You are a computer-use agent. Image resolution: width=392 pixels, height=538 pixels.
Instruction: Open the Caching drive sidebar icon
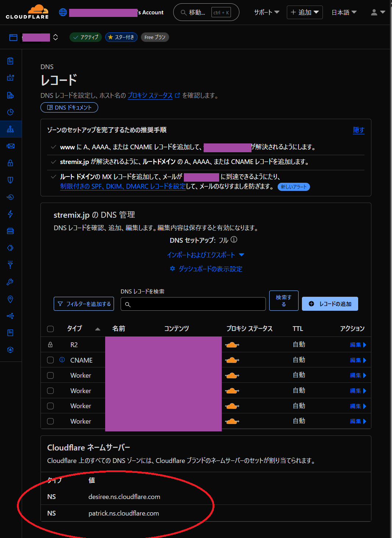tap(10, 231)
